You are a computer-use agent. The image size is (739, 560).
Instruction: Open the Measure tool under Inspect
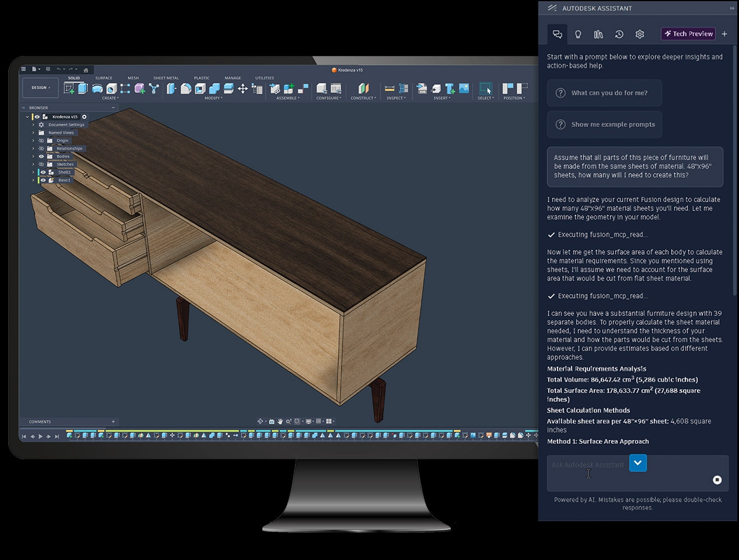pyautogui.click(x=390, y=88)
